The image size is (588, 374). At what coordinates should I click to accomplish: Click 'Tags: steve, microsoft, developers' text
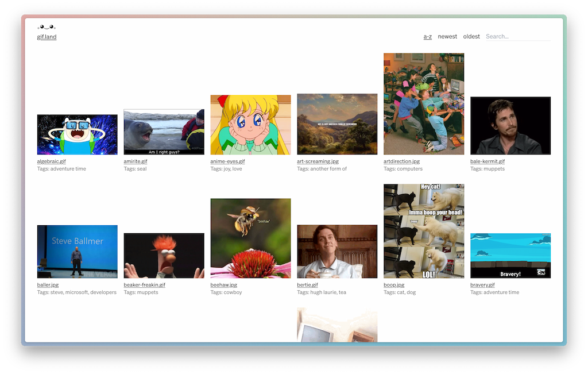77,292
